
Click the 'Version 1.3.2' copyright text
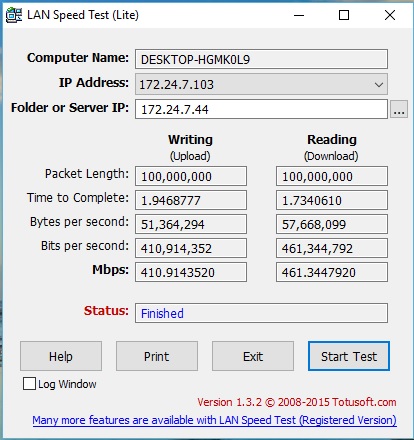coord(297,402)
